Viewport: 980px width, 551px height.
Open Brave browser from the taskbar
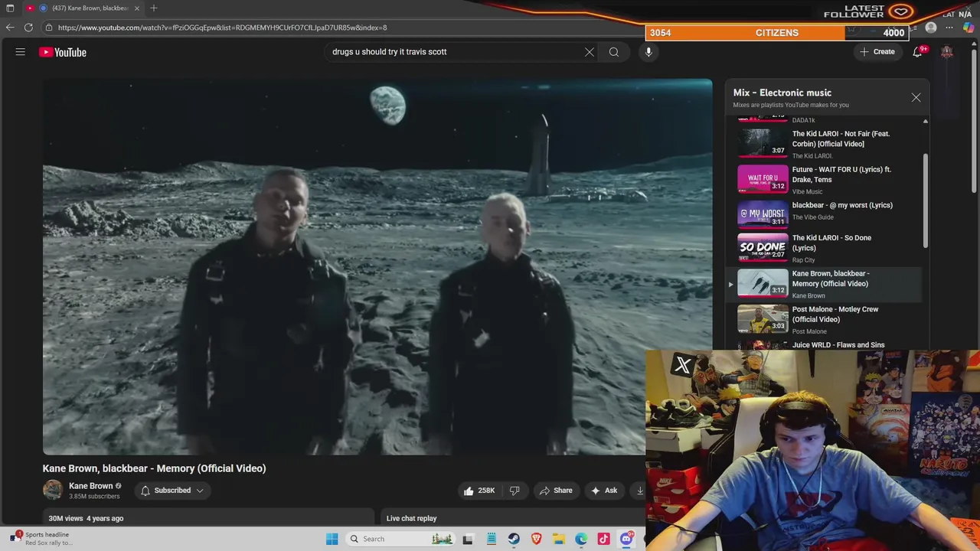(x=536, y=539)
